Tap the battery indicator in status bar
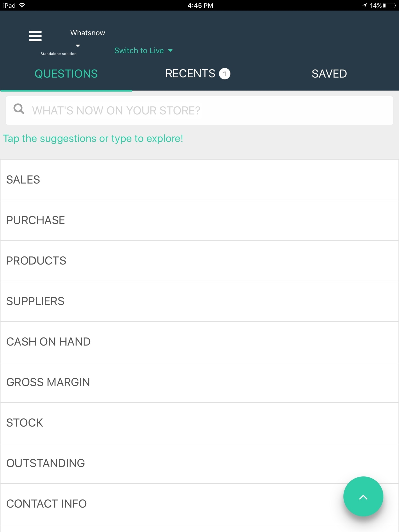Image resolution: width=399 pixels, height=532 pixels. (389, 5)
